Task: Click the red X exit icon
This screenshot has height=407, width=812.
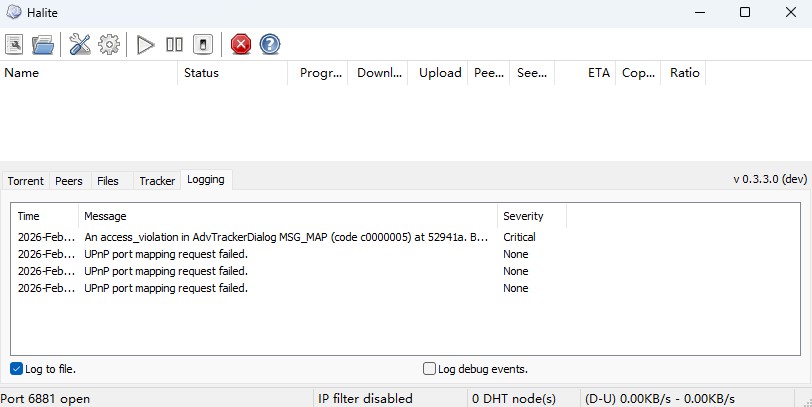Action: click(x=241, y=44)
